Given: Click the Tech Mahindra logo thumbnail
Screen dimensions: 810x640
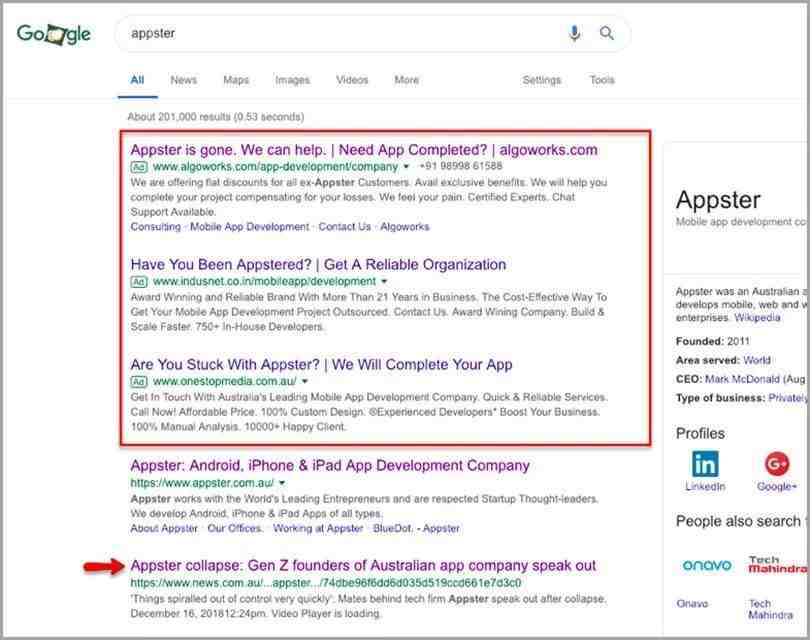Looking at the screenshot, I should tap(778, 564).
